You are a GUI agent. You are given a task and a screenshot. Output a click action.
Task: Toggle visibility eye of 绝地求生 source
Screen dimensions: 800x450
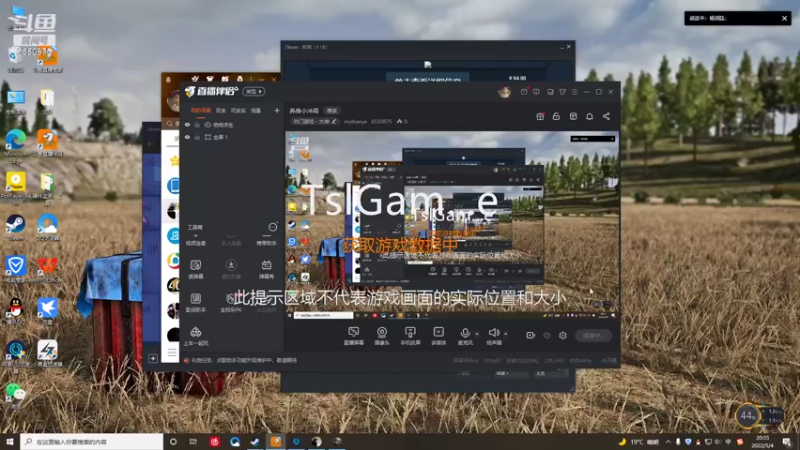point(187,125)
